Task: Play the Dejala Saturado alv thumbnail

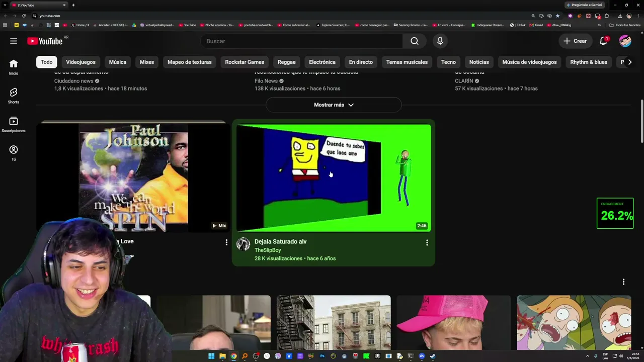Action: [x=334, y=178]
